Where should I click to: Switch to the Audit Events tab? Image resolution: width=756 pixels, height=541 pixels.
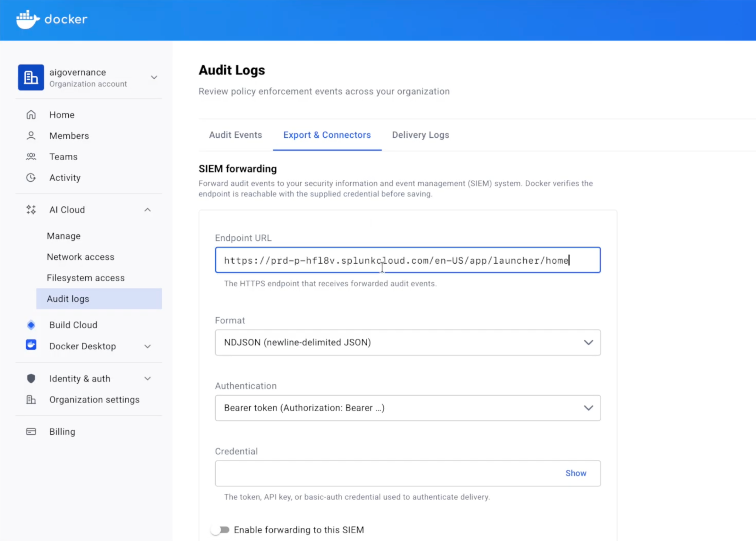click(x=236, y=135)
